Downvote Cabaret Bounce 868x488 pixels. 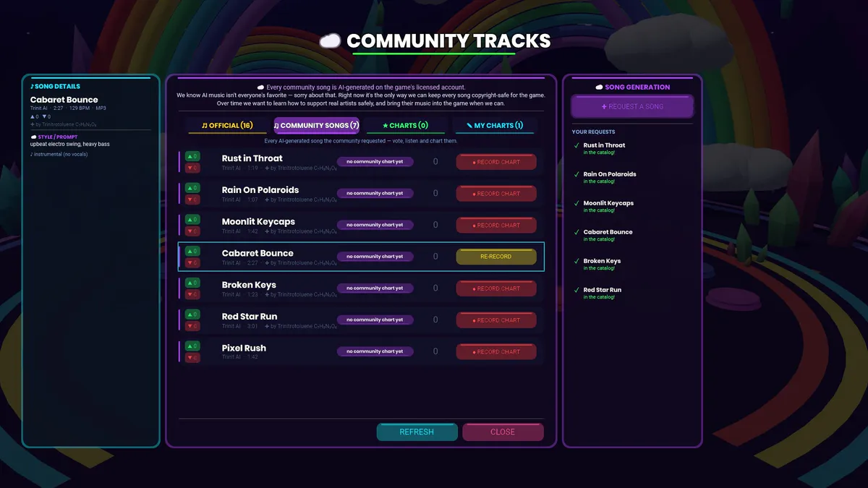(192, 262)
